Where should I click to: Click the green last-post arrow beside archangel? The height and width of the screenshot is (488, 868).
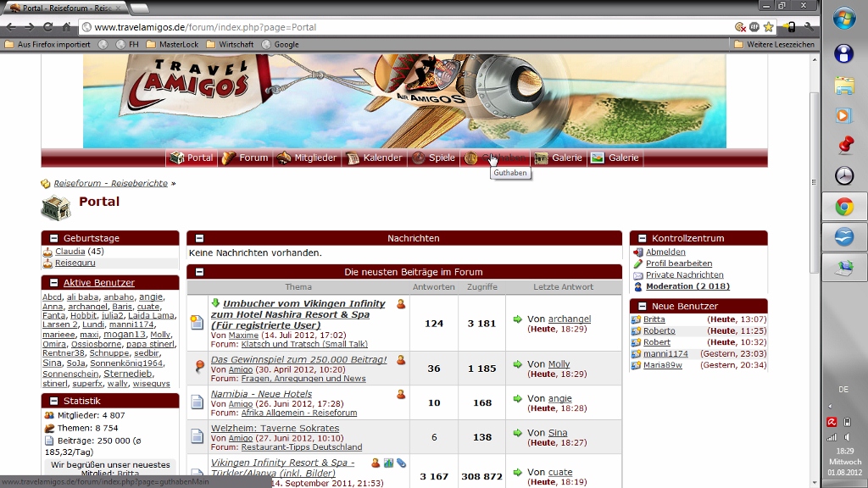click(518, 319)
